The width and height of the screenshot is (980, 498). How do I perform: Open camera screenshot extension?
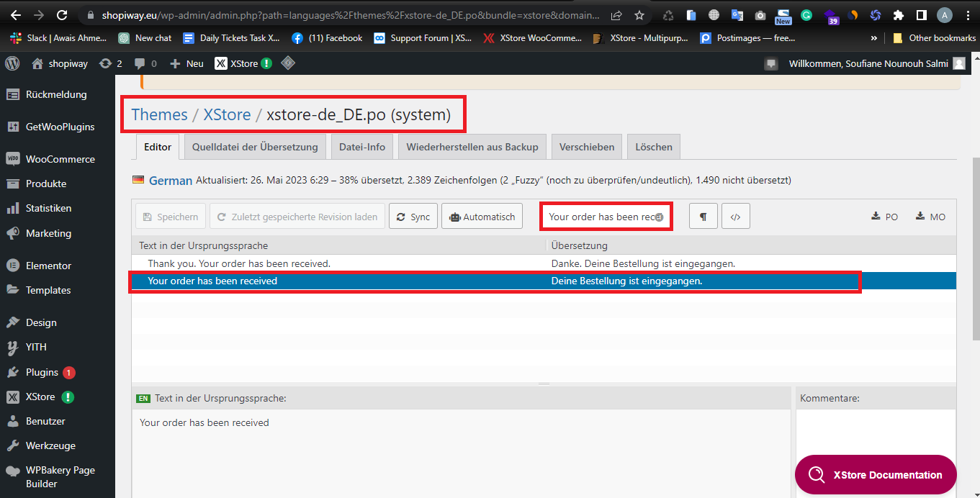760,15
